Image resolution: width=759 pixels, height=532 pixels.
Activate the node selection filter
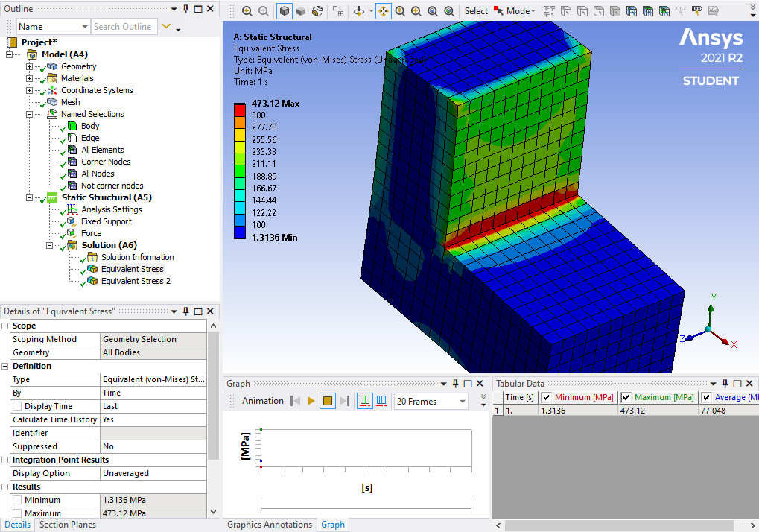click(x=631, y=11)
